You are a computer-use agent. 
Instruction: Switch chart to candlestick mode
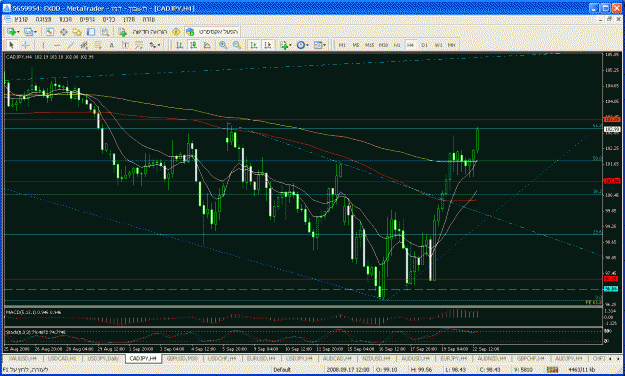(193, 45)
